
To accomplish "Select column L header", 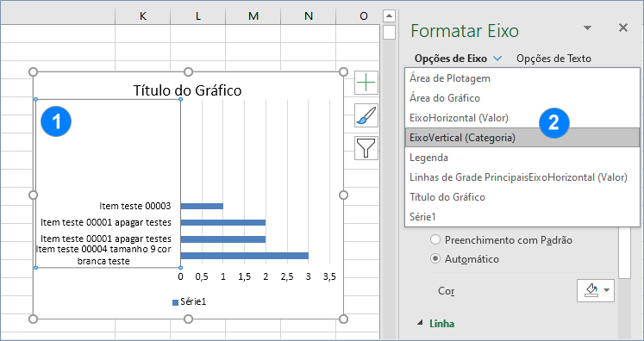I will pos(198,16).
